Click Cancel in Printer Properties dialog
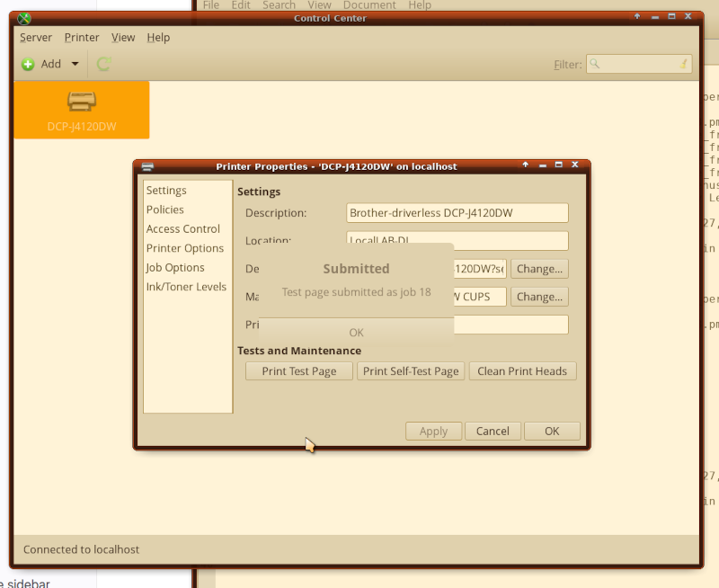The height and width of the screenshot is (588, 719). [x=493, y=432]
